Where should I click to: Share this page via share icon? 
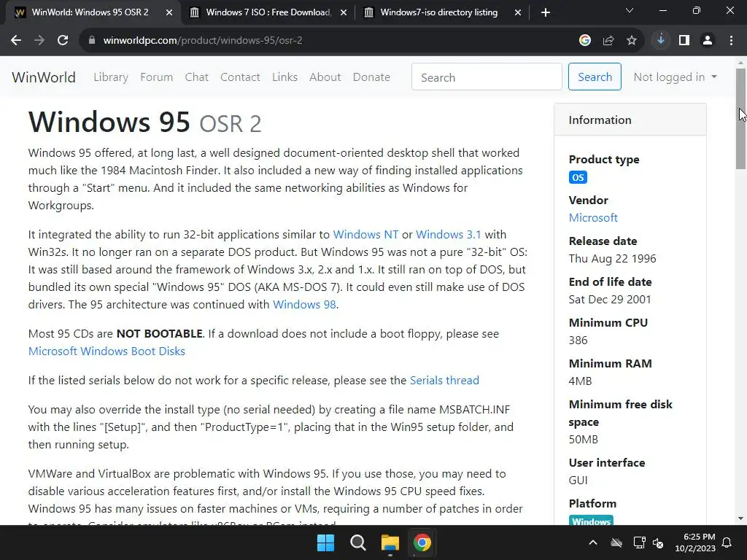(608, 41)
